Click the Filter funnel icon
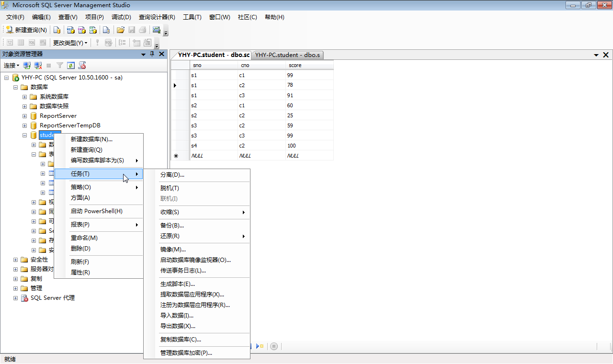Viewport: 613px width, 364px height. click(60, 66)
